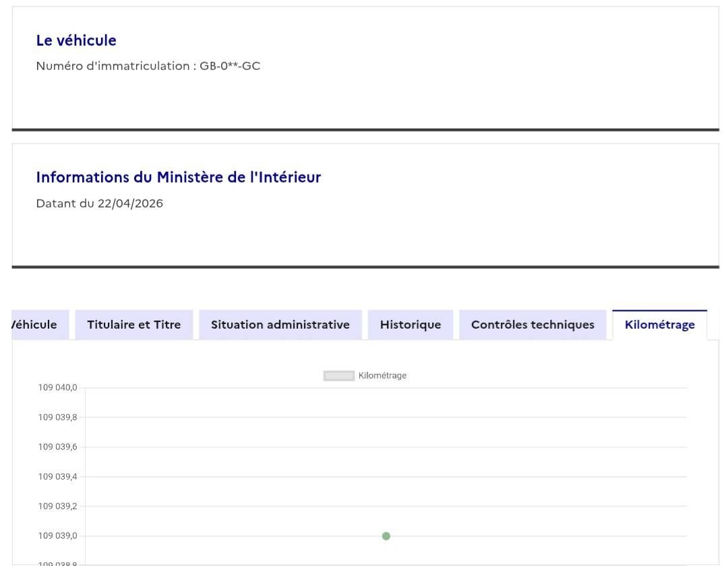Screen dimensions: 728x582
Task: Switch to the Titulaire et Titre tab
Action: 133,325
